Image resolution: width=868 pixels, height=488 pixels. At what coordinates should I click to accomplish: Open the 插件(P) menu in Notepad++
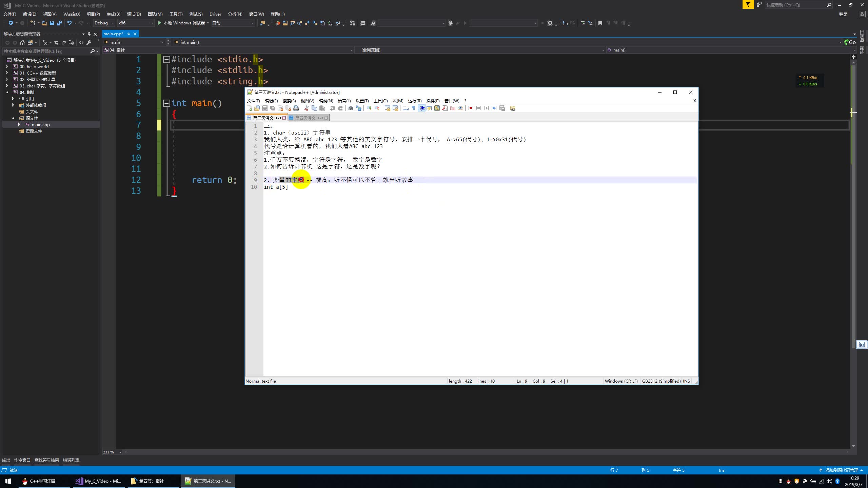coord(433,101)
